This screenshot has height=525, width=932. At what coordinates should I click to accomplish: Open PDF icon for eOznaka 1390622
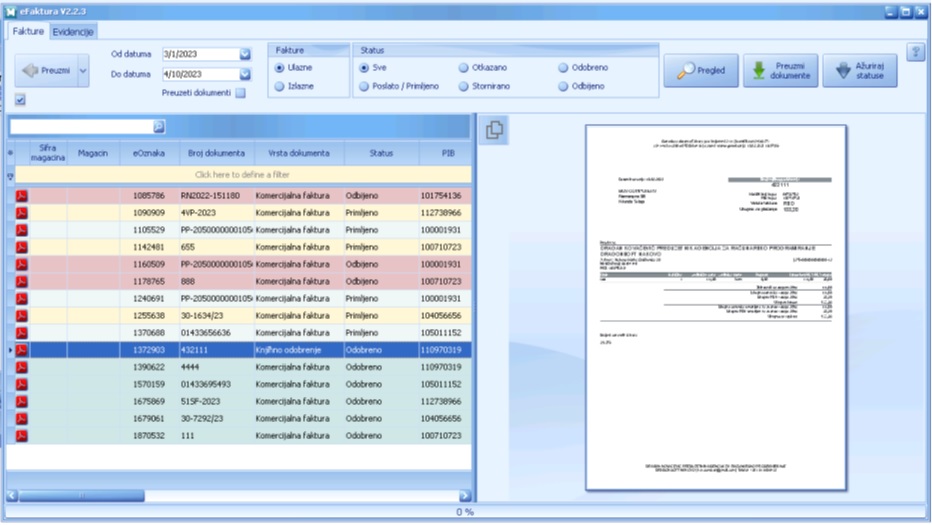22,367
